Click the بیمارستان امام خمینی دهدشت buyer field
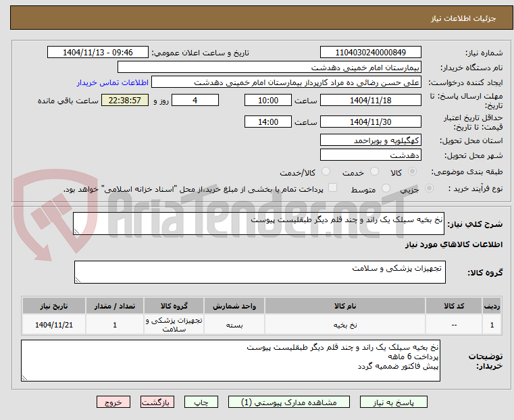 (x=269, y=67)
